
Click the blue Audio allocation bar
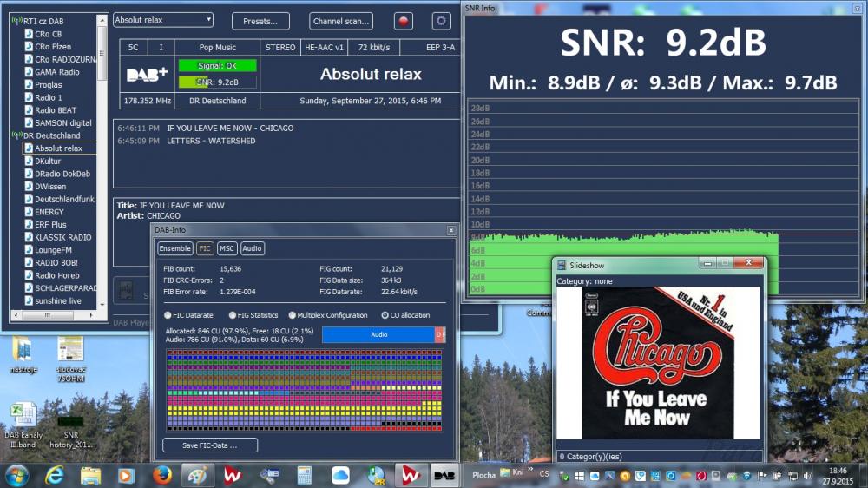[x=378, y=334]
